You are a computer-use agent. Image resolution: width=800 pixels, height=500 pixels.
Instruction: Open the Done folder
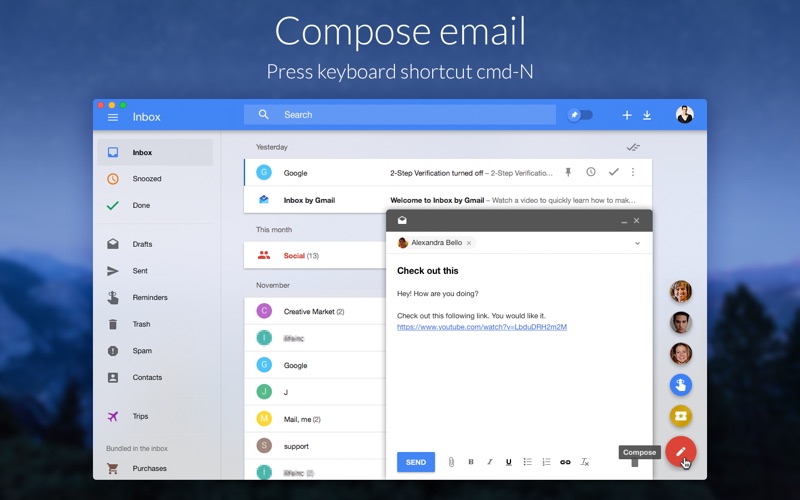click(155, 205)
